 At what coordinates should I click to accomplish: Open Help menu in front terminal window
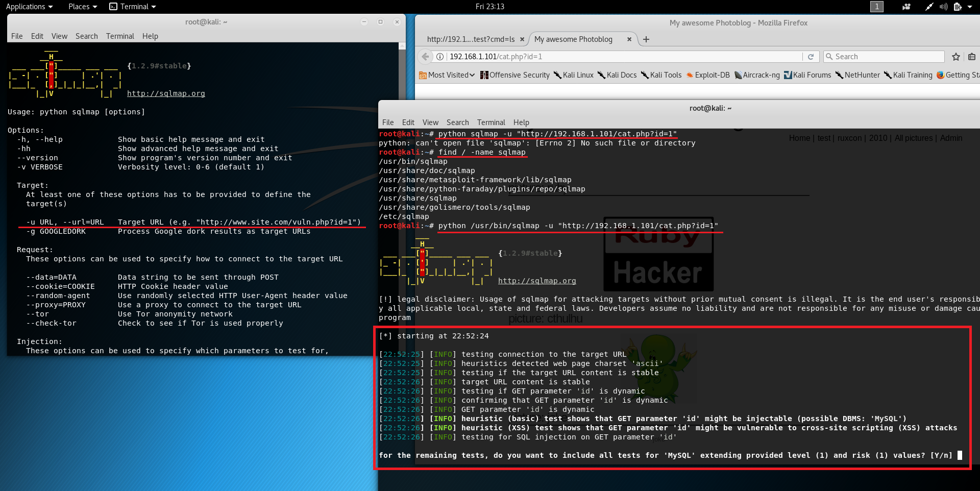[x=521, y=122]
